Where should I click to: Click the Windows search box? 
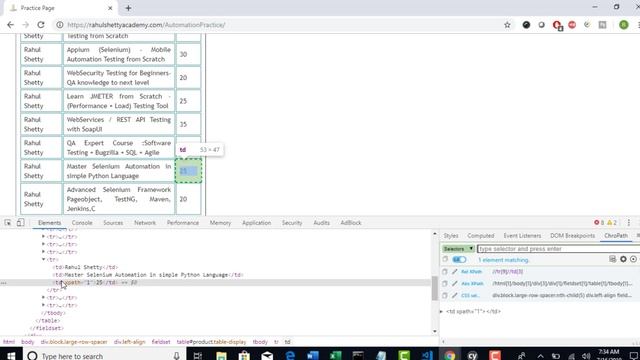coord(104,356)
